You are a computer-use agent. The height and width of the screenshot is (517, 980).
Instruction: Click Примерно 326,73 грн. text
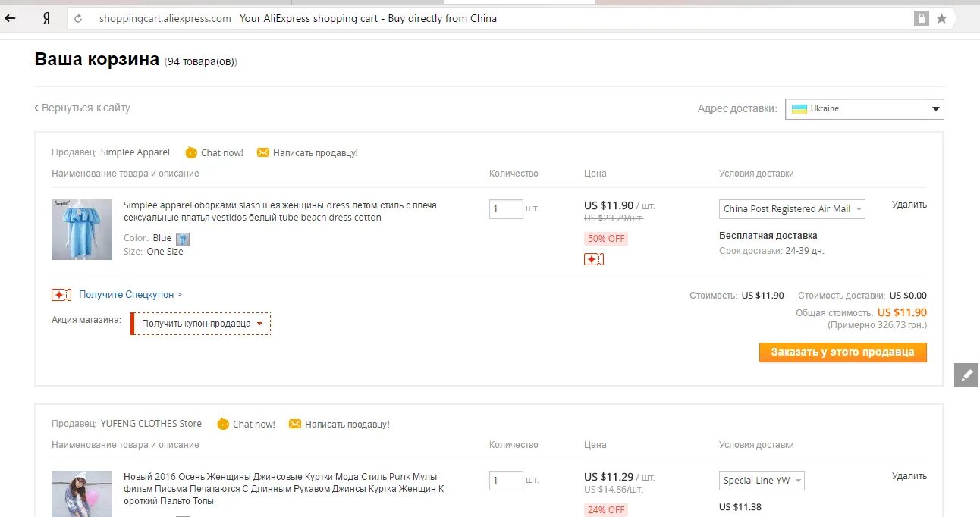pyautogui.click(x=877, y=325)
